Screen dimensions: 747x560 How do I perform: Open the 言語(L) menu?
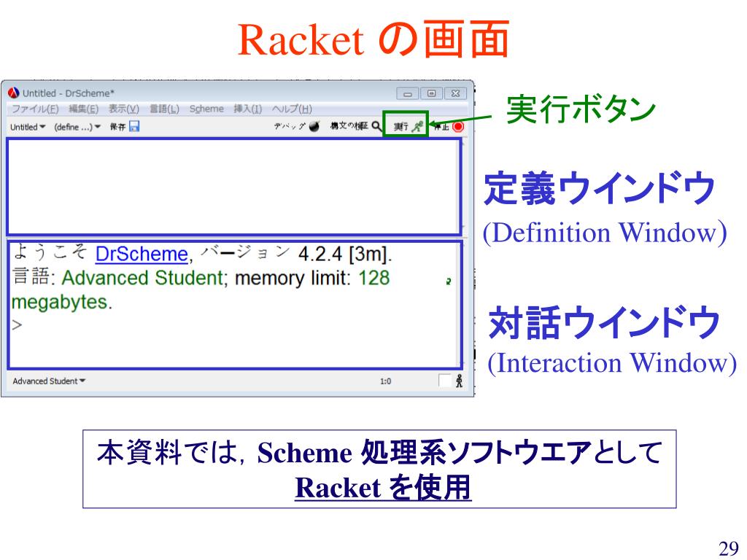pyautogui.click(x=164, y=109)
